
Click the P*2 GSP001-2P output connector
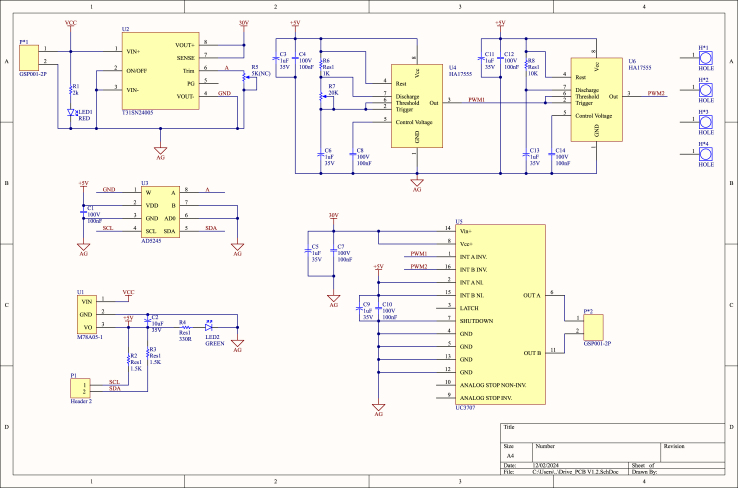point(593,328)
